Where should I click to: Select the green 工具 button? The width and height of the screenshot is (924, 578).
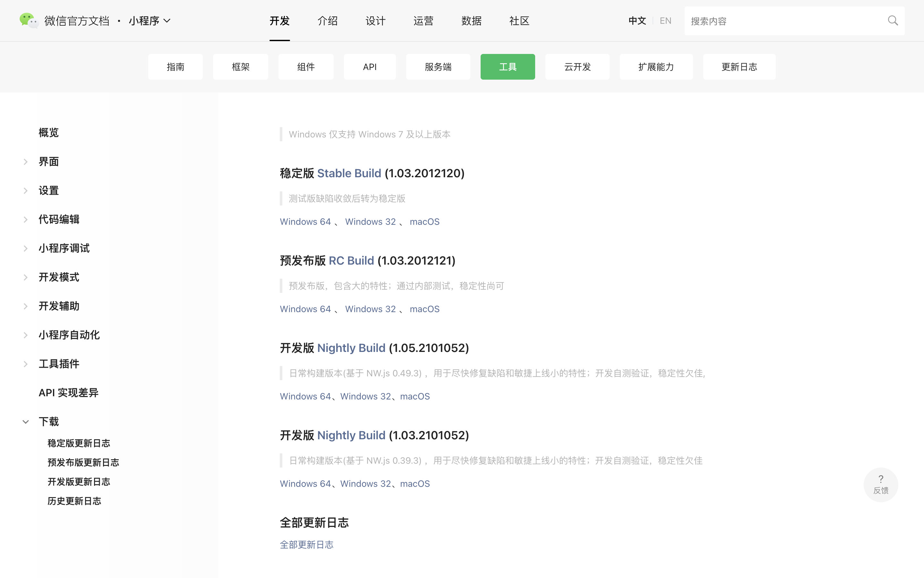(508, 67)
